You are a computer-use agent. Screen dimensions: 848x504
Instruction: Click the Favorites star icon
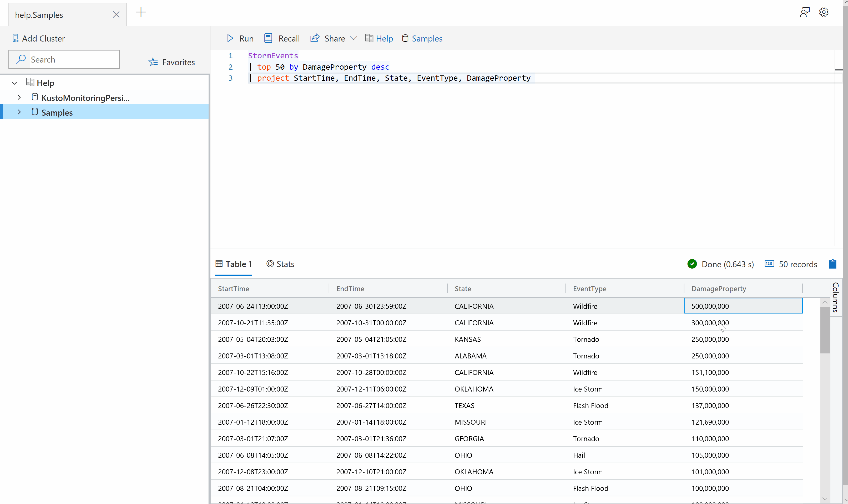coord(153,62)
